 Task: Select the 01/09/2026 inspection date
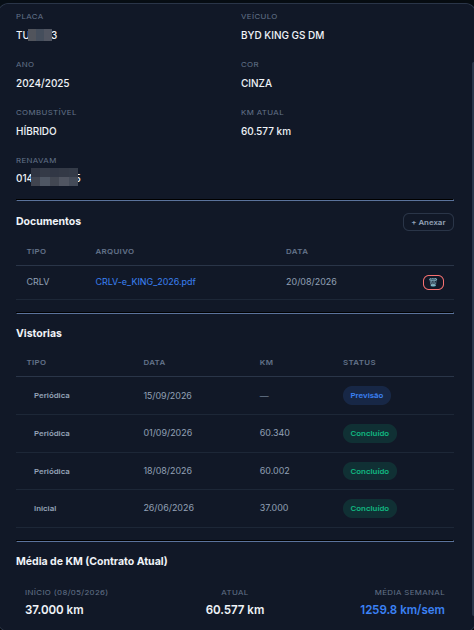[x=168, y=433]
